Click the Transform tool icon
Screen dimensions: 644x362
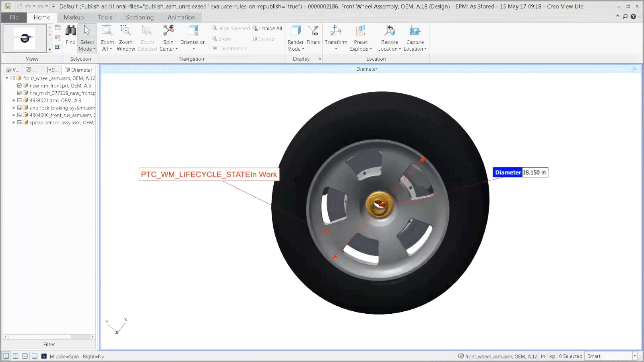coord(336,31)
